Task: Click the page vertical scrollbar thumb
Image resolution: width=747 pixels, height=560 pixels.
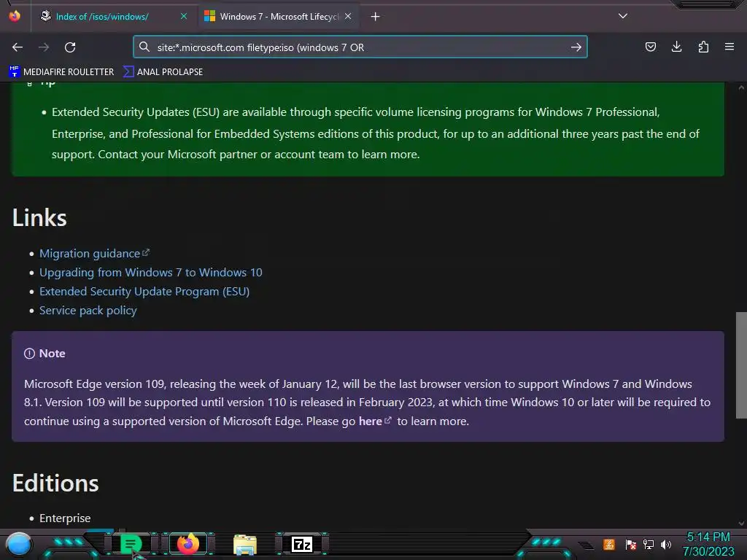Action: (x=741, y=365)
